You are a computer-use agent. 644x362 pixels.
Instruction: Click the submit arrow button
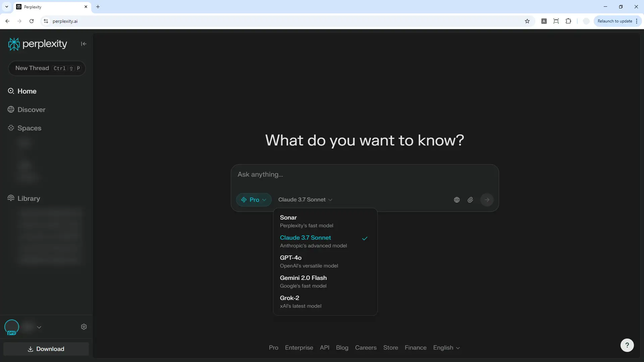(x=487, y=200)
